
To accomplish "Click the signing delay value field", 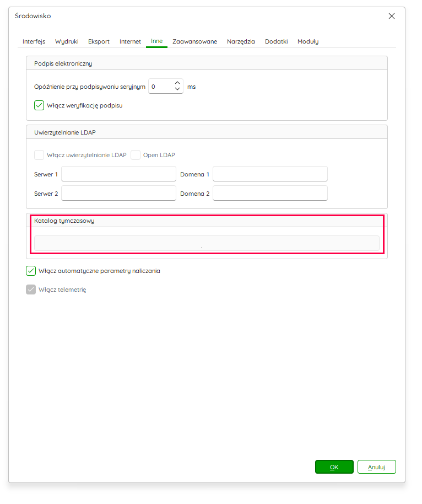I will point(162,88).
